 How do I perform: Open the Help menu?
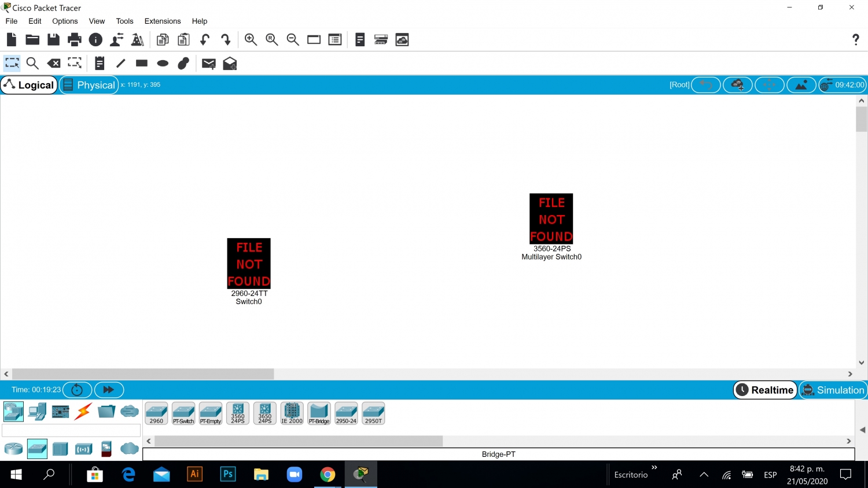pos(200,21)
